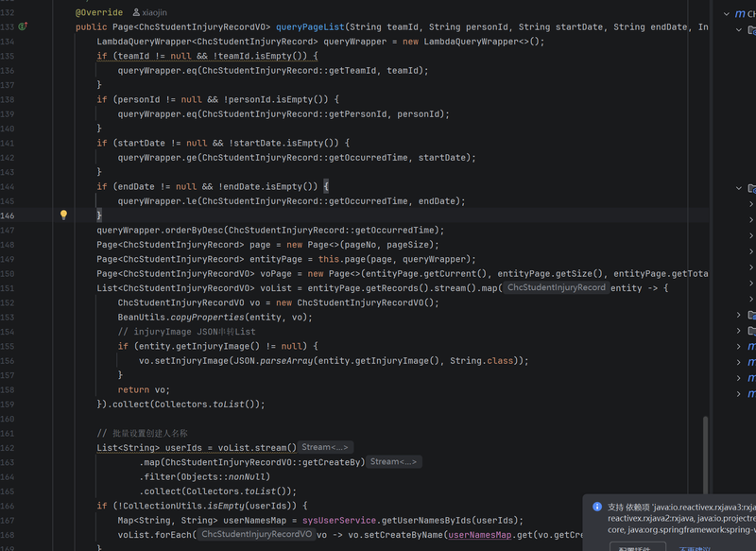Click the Stream<...> inlay hint after getCreateBy
The width and height of the screenshot is (756, 551).
(393, 462)
